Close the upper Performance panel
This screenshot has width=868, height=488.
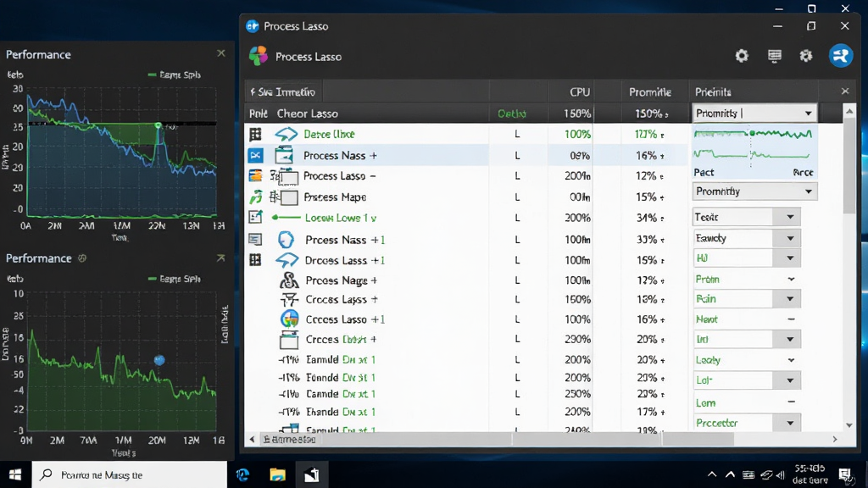tap(221, 53)
